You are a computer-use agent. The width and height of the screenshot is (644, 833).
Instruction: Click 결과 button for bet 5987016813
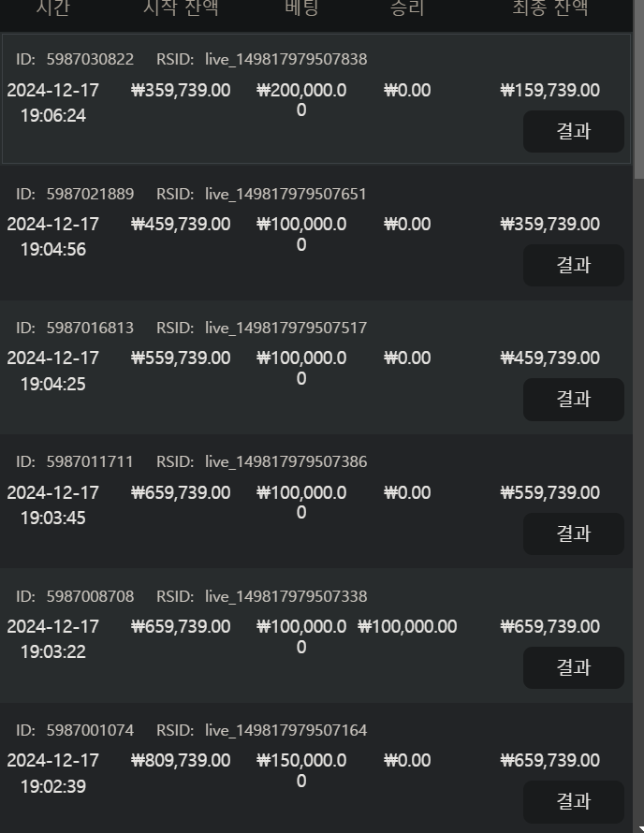(x=574, y=400)
